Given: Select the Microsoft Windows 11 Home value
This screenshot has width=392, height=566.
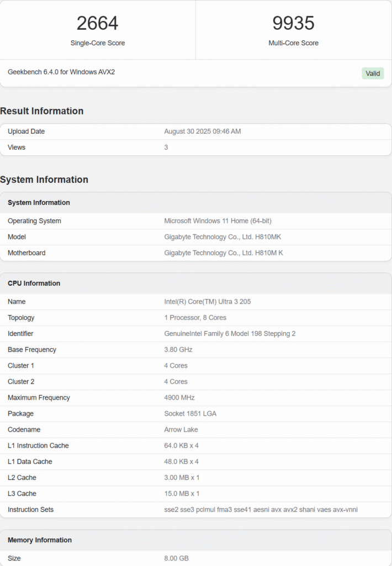Looking at the screenshot, I should [x=218, y=221].
